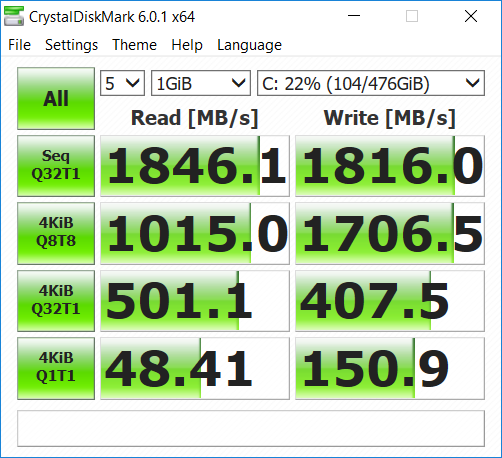Select the Seq write result 1816.0
This screenshot has width=502, height=458.
click(390, 166)
